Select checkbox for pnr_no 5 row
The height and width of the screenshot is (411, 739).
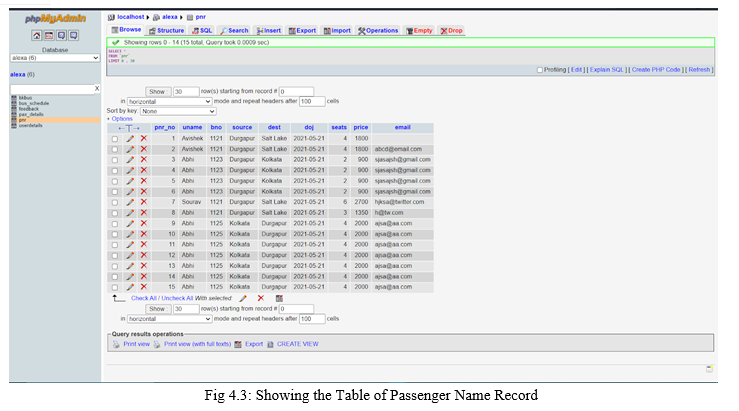(x=115, y=181)
